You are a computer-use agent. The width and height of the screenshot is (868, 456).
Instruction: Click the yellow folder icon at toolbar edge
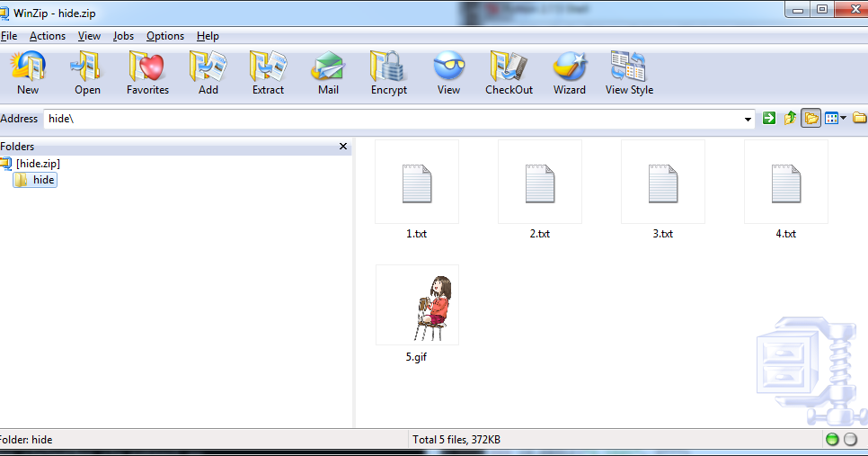860,118
